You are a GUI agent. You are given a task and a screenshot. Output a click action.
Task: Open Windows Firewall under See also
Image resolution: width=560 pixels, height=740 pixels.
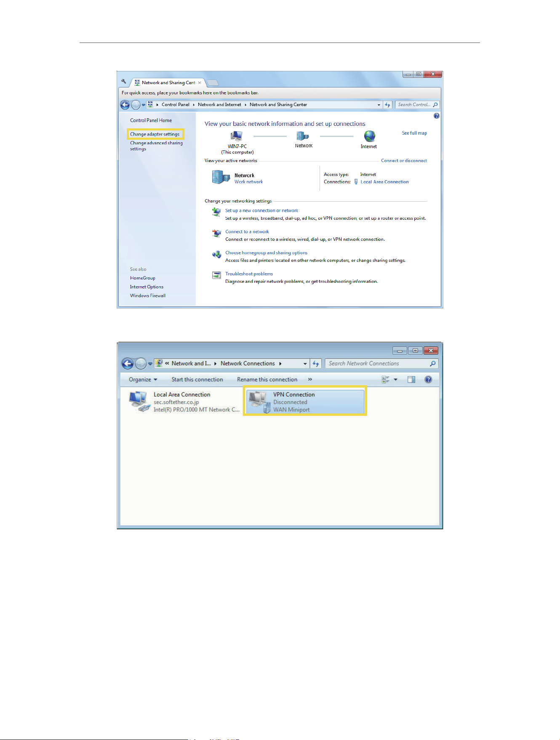click(x=147, y=296)
